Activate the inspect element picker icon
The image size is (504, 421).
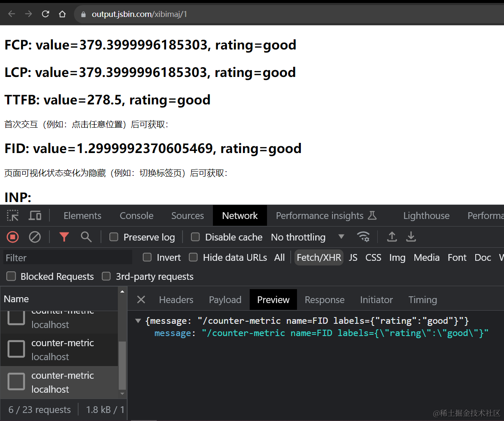point(13,216)
